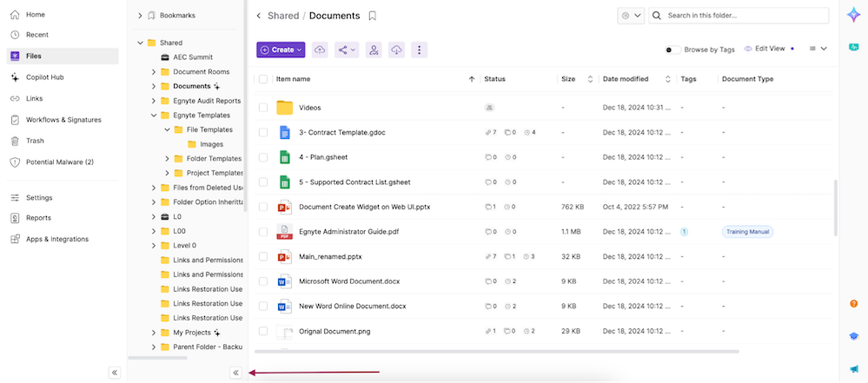Open Workflows & Signatures
Image resolution: width=868 pixels, height=383 pixels.
[63, 120]
